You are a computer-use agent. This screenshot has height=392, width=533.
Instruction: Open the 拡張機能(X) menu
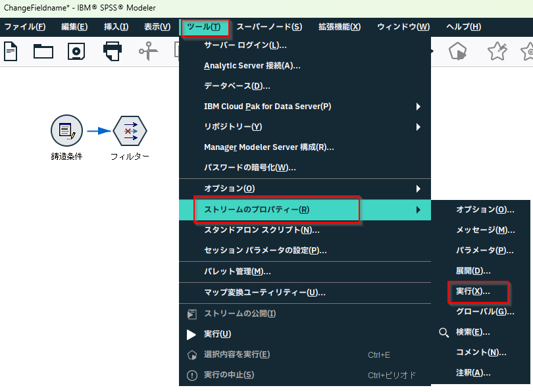pyautogui.click(x=340, y=27)
